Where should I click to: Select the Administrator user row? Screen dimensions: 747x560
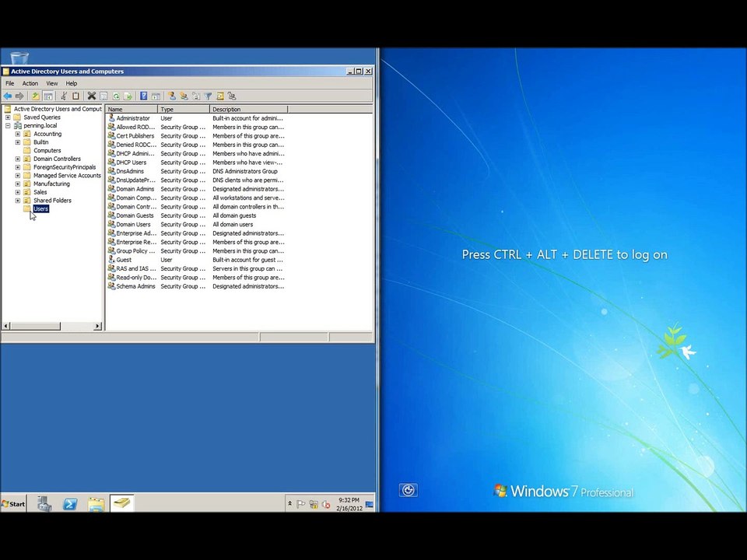[x=196, y=118]
